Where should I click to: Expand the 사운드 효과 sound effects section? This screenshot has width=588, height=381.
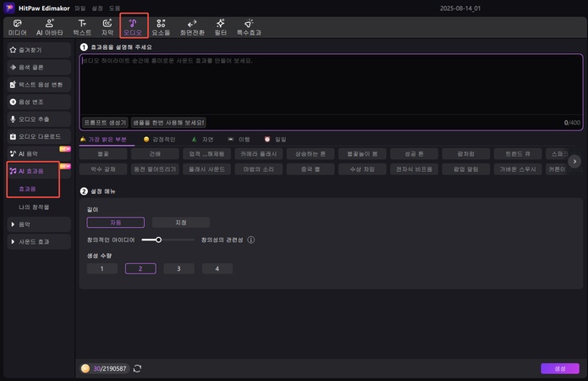pos(39,241)
